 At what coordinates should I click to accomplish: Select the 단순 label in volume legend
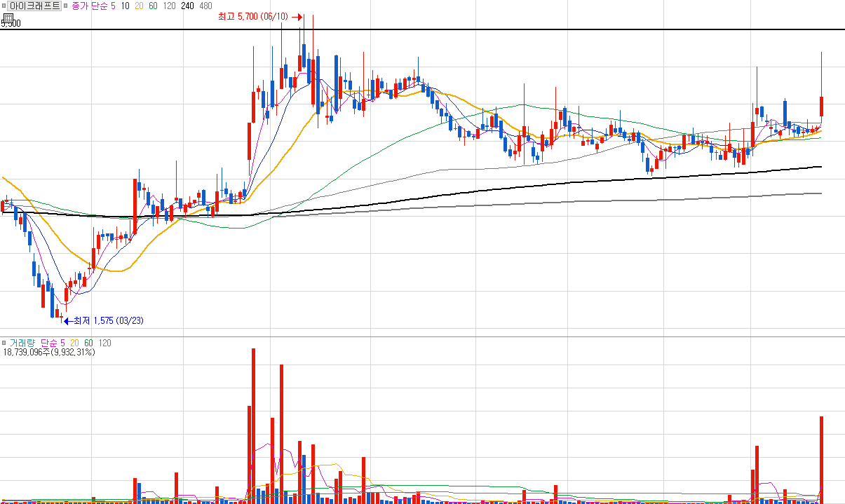48,343
